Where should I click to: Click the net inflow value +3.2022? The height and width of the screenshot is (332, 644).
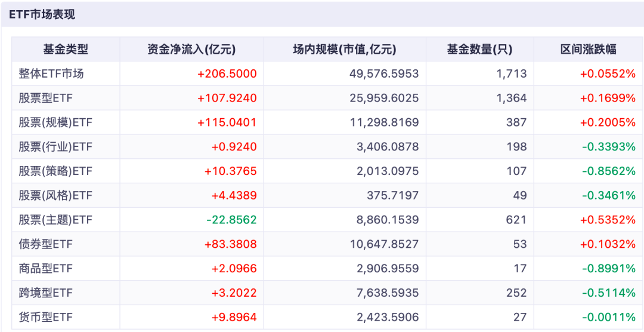pos(234,293)
